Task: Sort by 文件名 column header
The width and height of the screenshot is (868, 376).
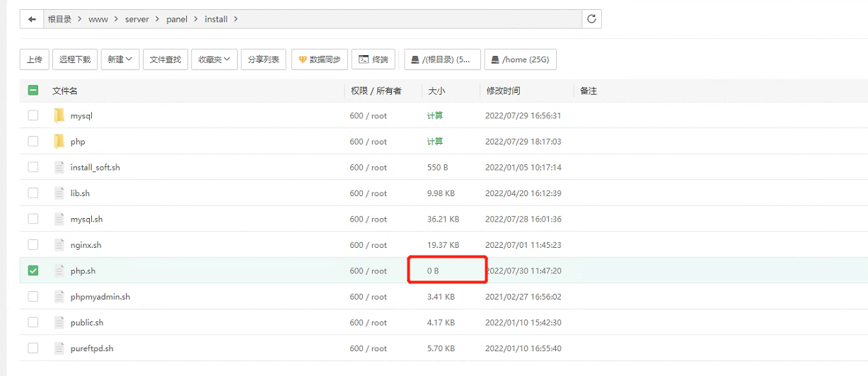Action: coord(65,91)
